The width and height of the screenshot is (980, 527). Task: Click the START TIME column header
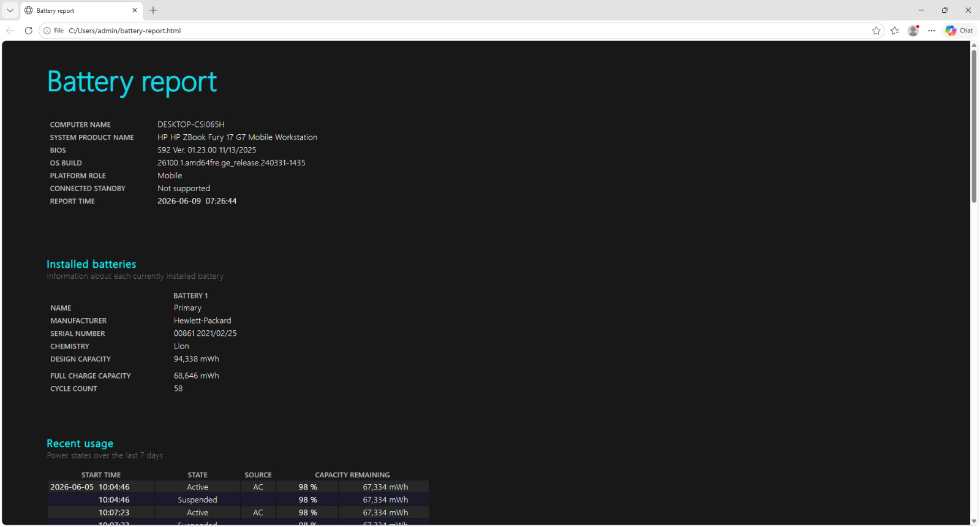click(x=101, y=475)
